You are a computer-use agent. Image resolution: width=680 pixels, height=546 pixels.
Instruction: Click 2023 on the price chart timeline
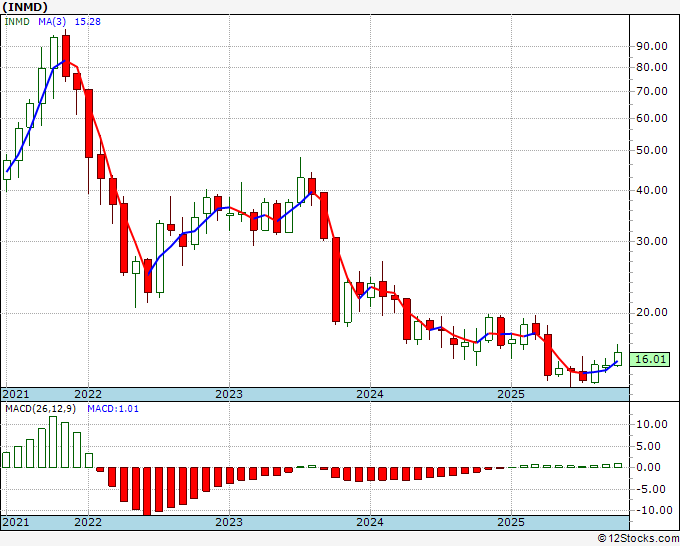(229, 394)
